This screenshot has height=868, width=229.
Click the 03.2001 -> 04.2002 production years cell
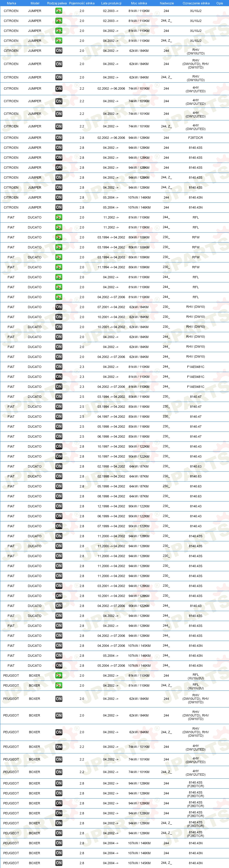pyautogui.click(x=111, y=586)
